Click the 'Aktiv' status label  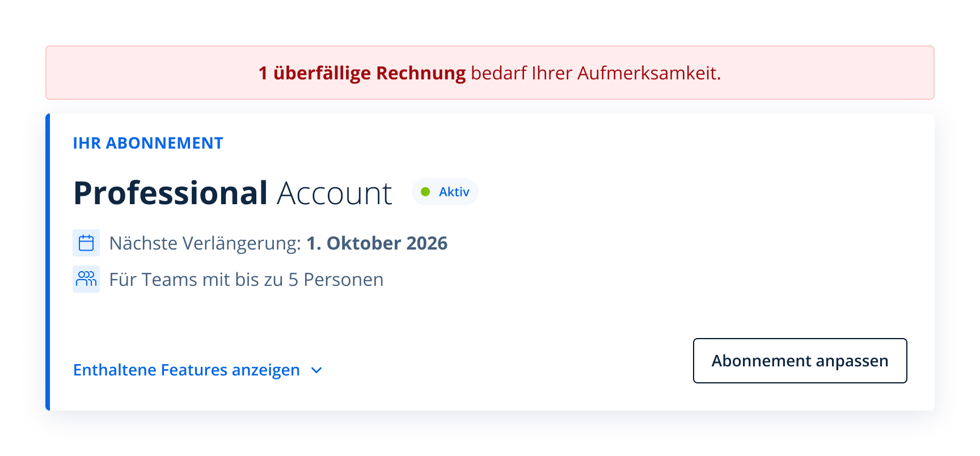coord(454,192)
